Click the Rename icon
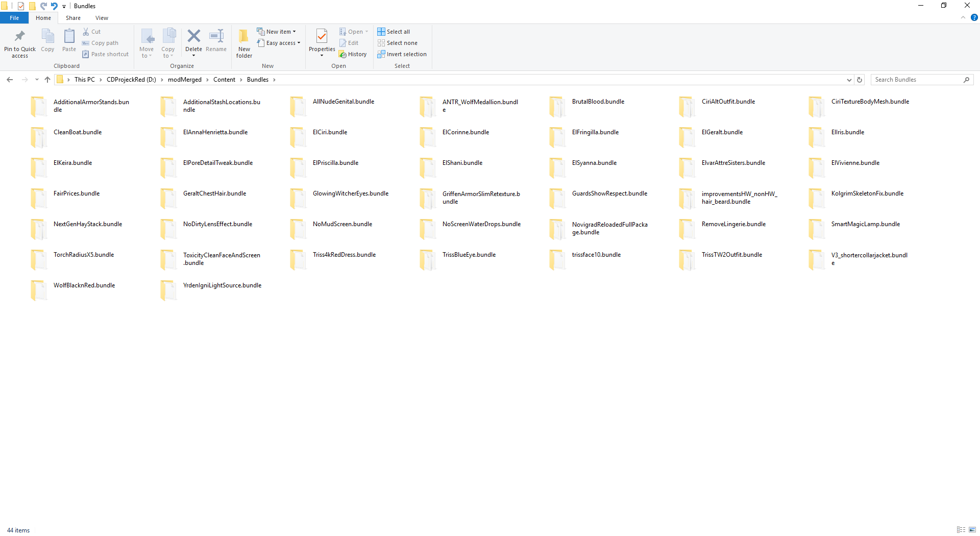 click(216, 36)
